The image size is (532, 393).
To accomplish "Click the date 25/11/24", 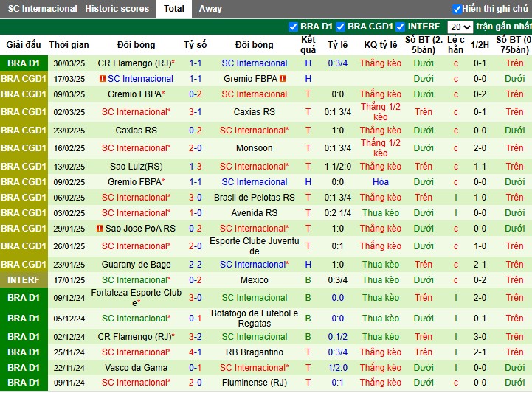I will click(x=69, y=352).
